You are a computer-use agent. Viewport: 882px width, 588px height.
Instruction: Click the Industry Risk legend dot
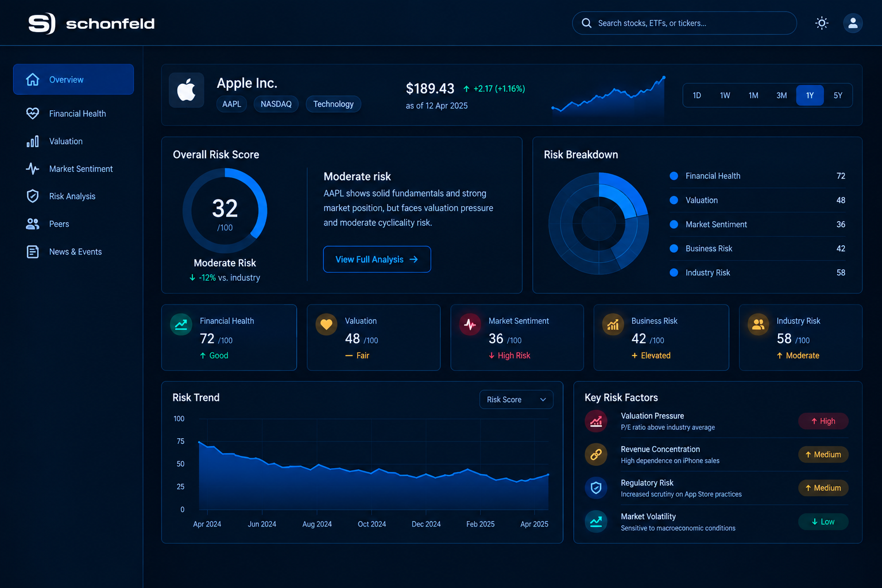coord(674,272)
